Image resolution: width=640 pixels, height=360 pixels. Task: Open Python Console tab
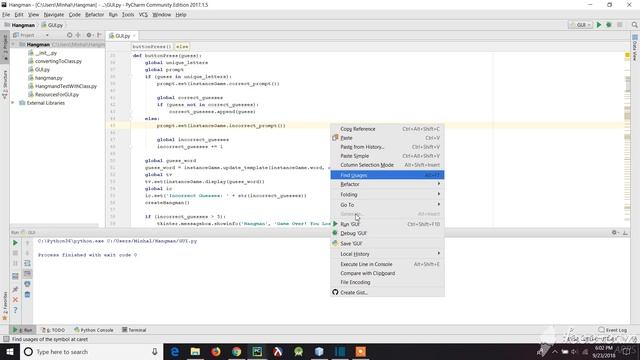(94, 330)
